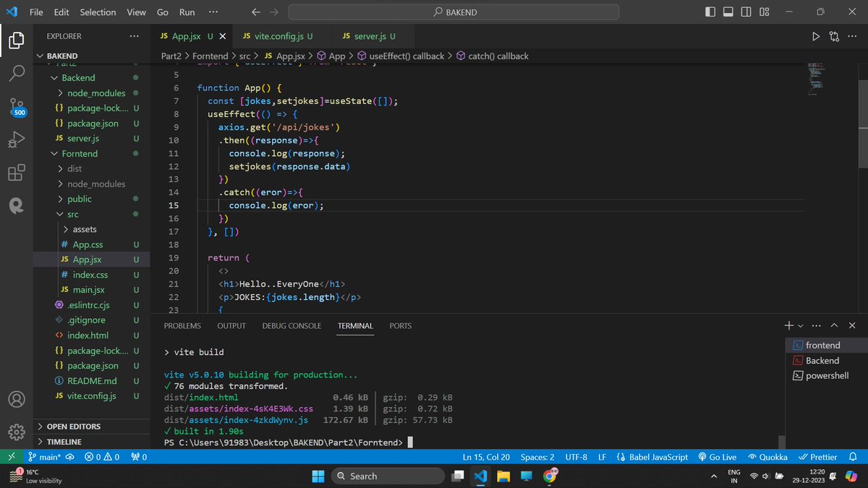The width and height of the screenshot is (868, 488).
Task: Open the Explorer view in activity bar
Action: tap(16, 40)
